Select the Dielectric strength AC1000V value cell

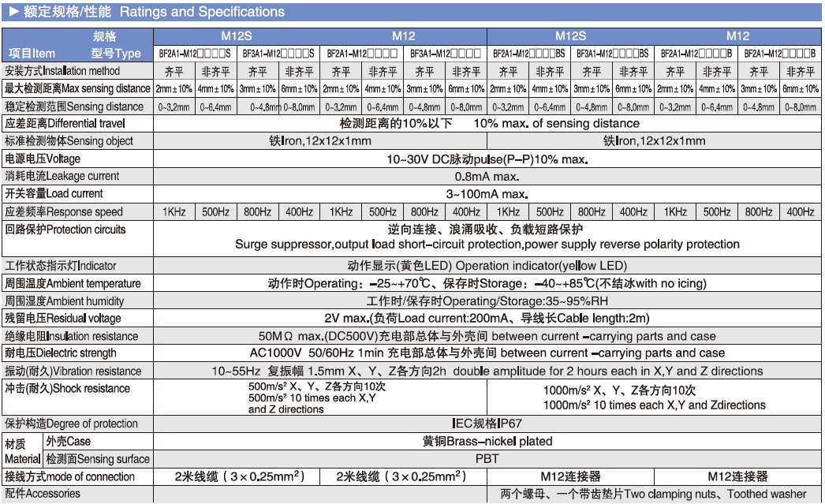487,353
